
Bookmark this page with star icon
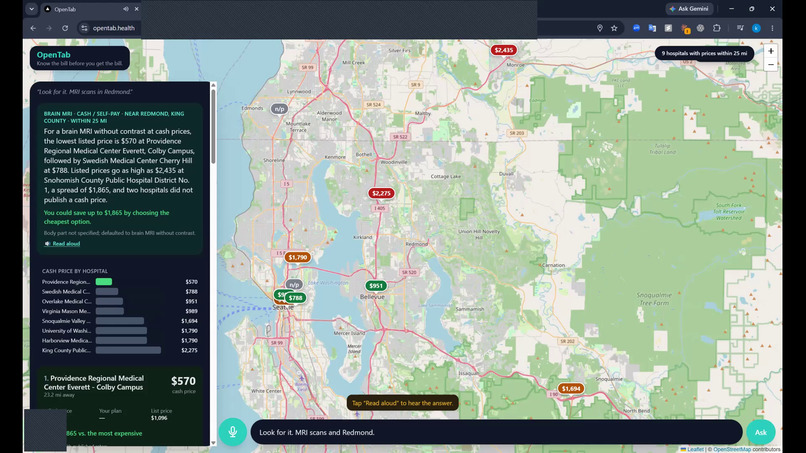tap(614, 28)
